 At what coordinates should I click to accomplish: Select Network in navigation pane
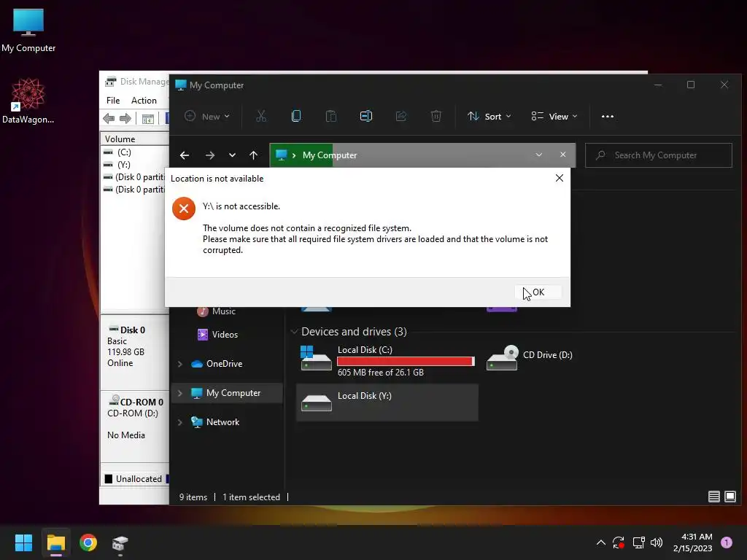point(223,422)
